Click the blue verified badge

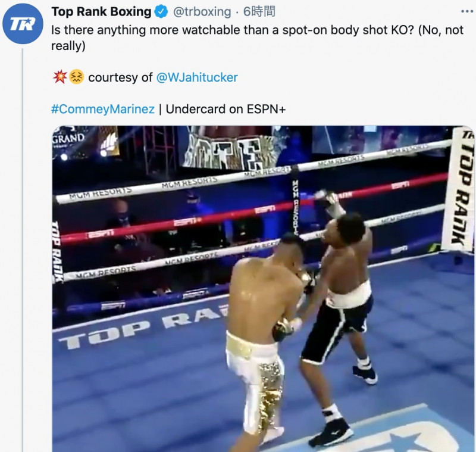pos(161,11)
